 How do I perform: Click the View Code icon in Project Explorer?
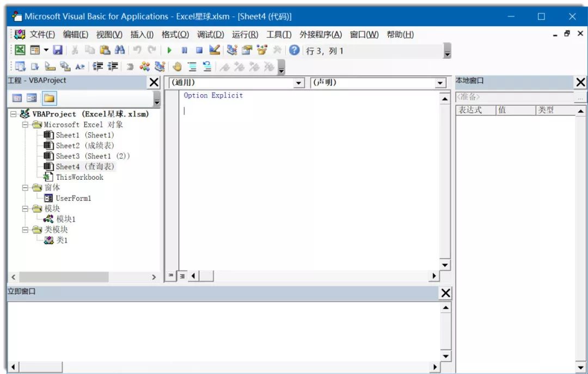[19, 98]
